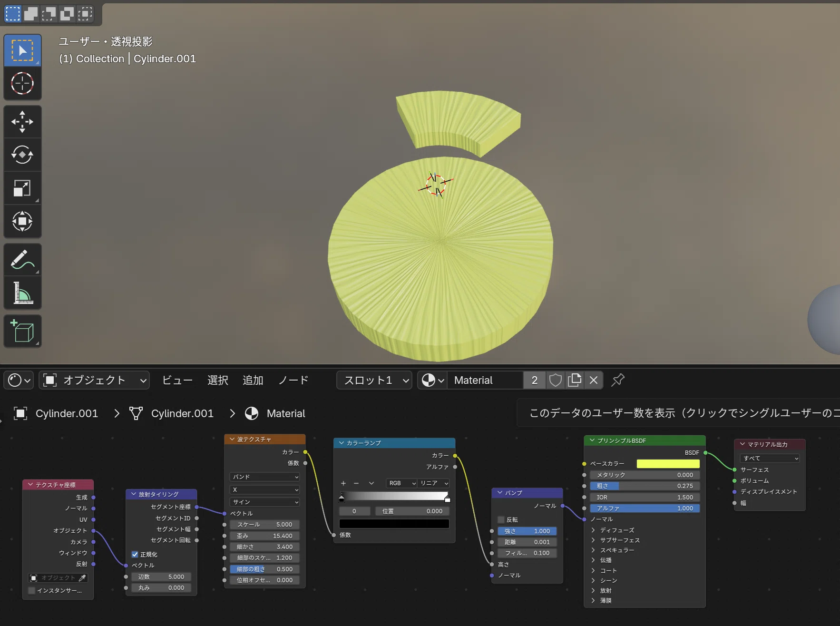Image resolution: width=840 pixels, height=626 pixels.
Task: Toggle the 正規化 checkbox
Action: tap(135, 555)
